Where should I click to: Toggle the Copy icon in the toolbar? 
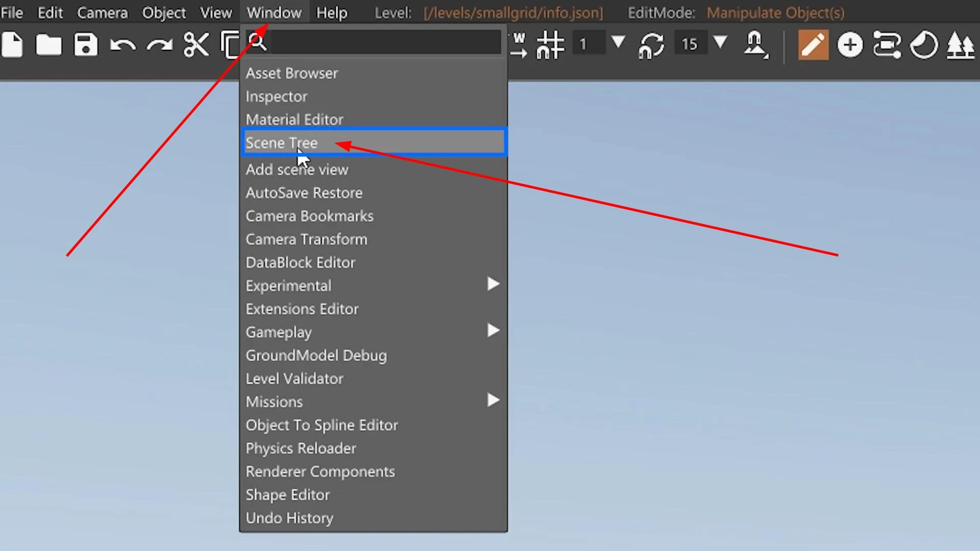click(231, 45)
